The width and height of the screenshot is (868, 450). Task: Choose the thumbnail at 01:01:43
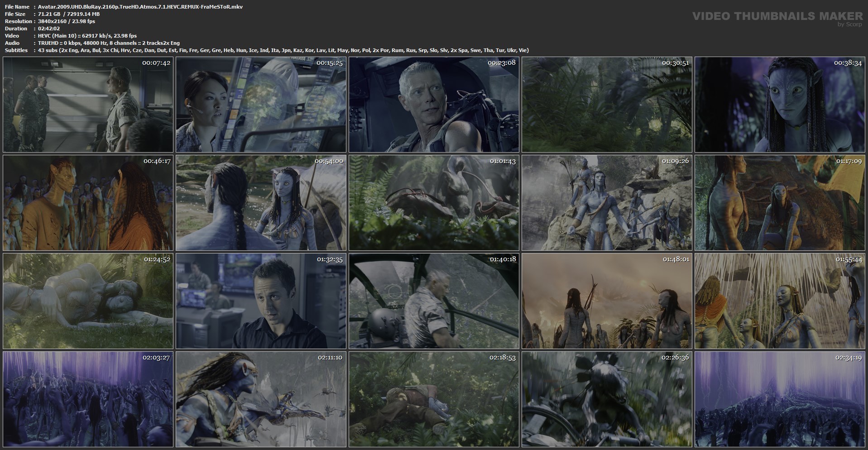pyautogui.click(x=434, y=203)
